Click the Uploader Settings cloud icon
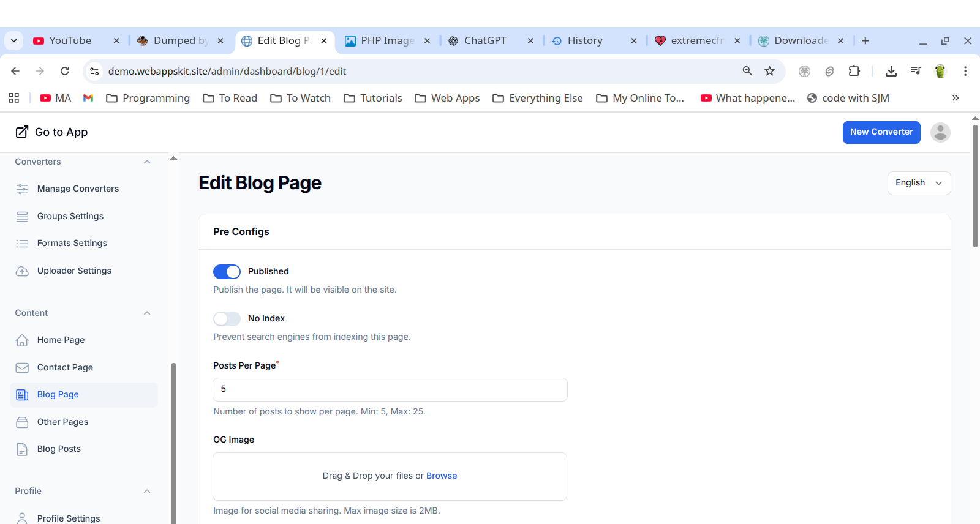The height and width of the screenshot is (524, 980). [22, 271]
